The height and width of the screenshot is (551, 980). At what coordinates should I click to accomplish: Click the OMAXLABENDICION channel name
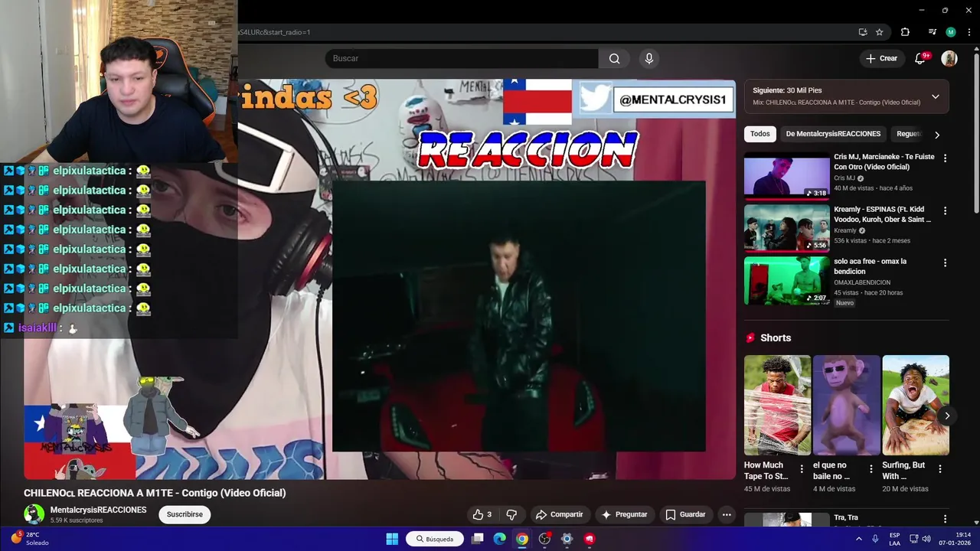[x=862, y=282]
